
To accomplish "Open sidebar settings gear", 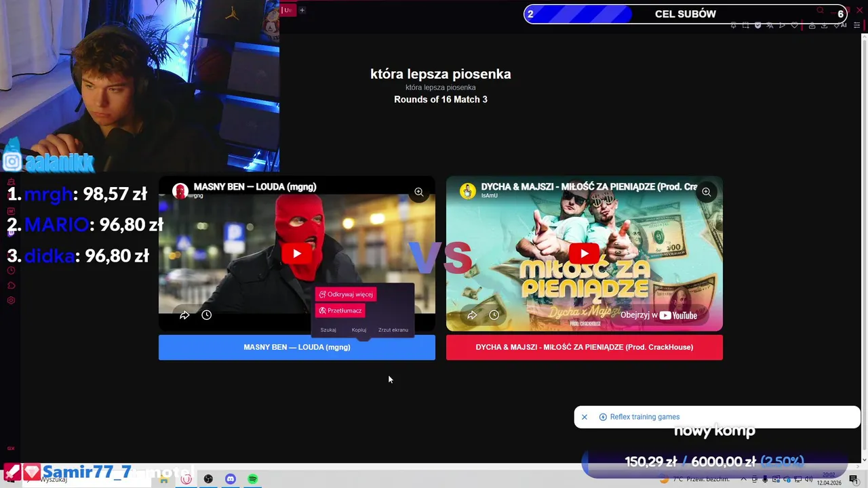I will (x=11, y=300).
